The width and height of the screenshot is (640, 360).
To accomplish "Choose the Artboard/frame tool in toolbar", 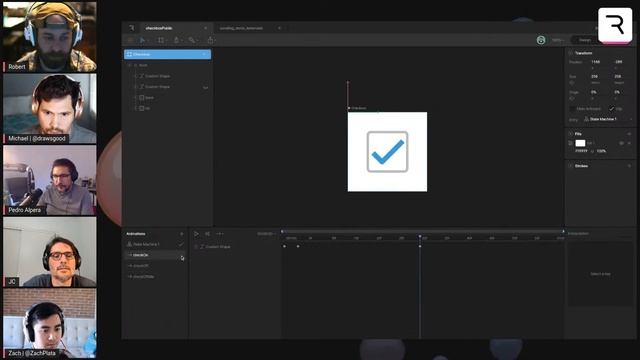I will pyautogui.click(x=161, y=40).
